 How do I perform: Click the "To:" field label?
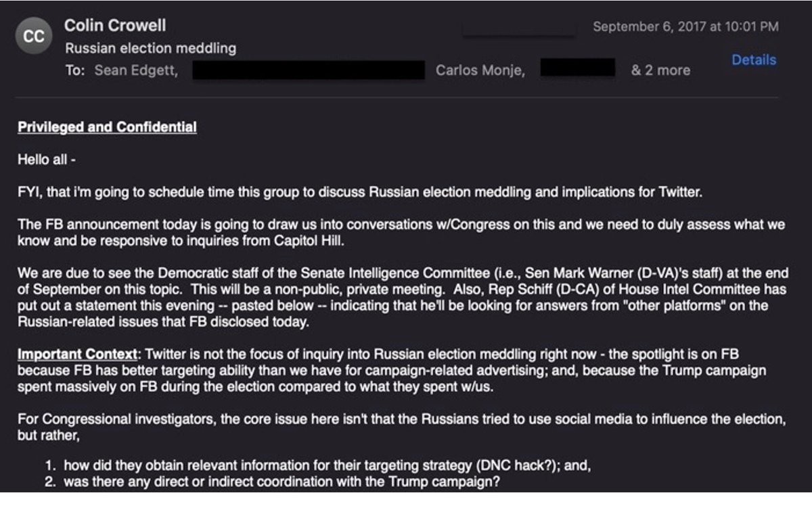[74, 70]
